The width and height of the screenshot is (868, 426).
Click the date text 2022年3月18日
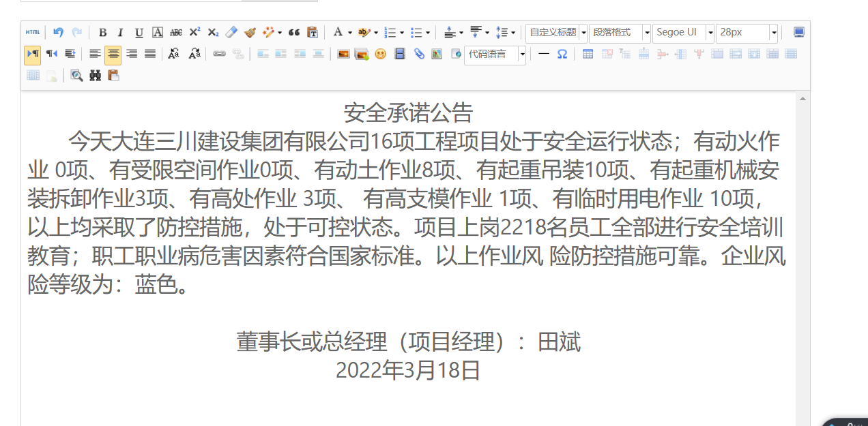coord(408,370)
